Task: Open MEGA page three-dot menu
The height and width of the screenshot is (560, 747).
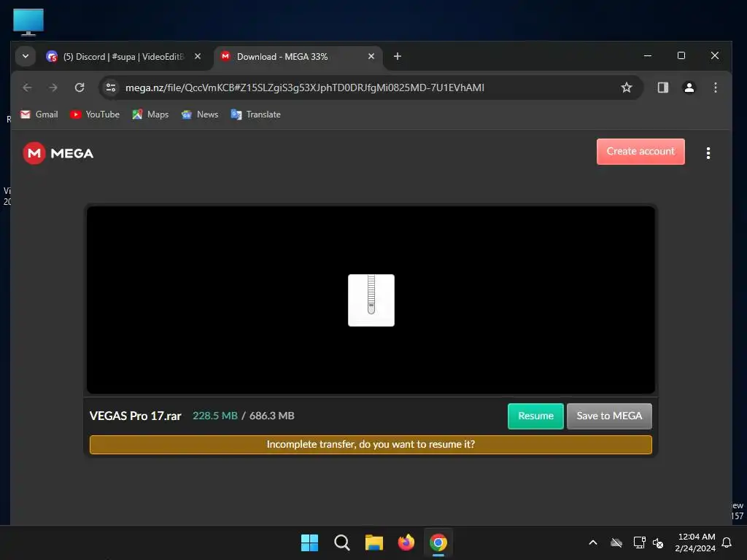Action: (708, 153)
